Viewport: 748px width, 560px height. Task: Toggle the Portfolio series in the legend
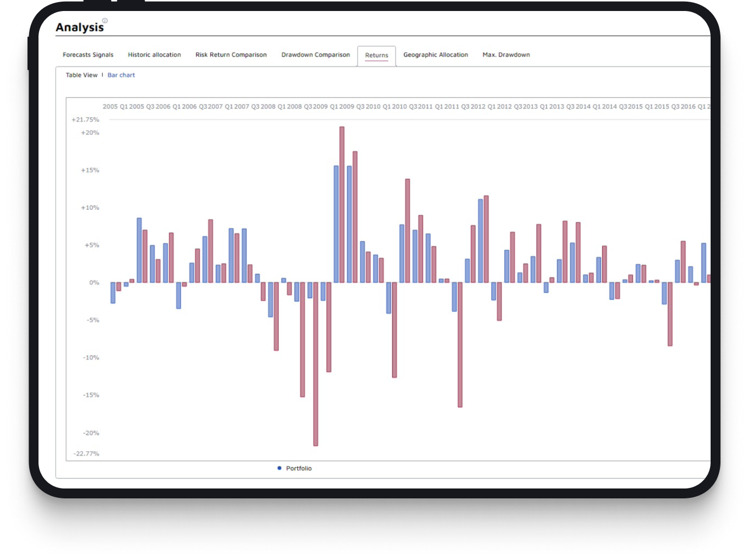tap(295, 469)
